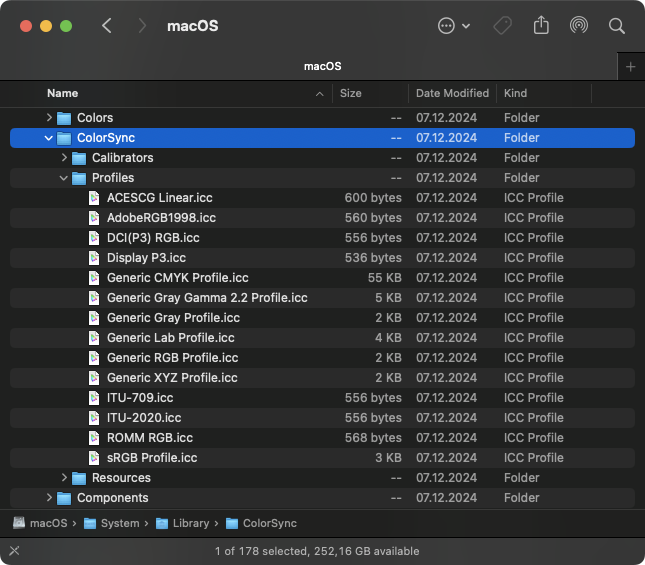Close the Finder window
Viewport: 645px width, 565px height.
click(26, 26)
